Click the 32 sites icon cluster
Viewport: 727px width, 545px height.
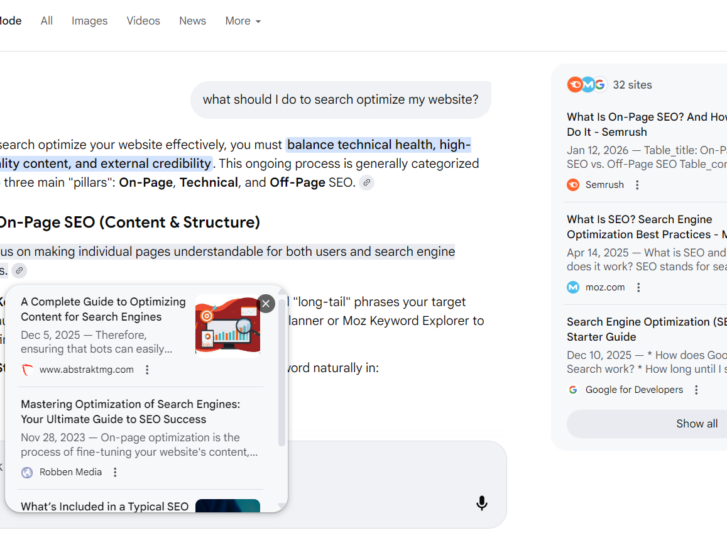pos(587,84)
